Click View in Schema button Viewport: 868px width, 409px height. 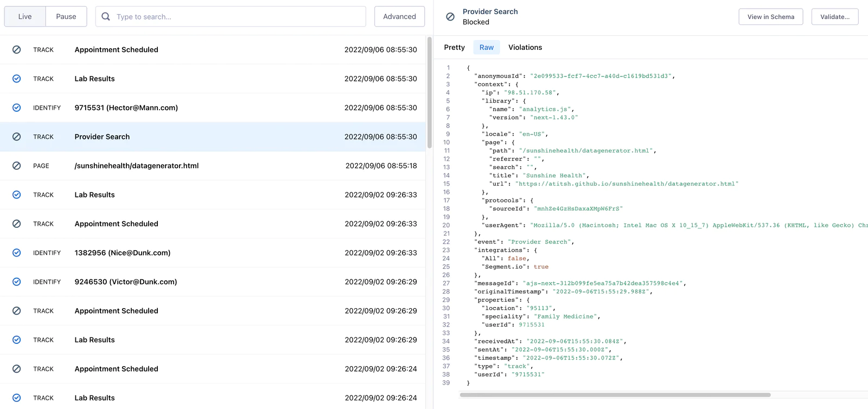point(770,17)
